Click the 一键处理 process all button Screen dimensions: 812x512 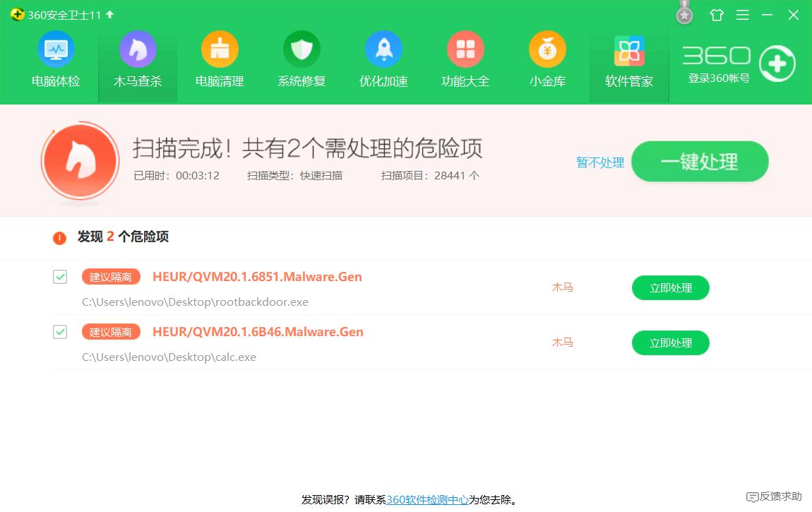coord(699,161)
